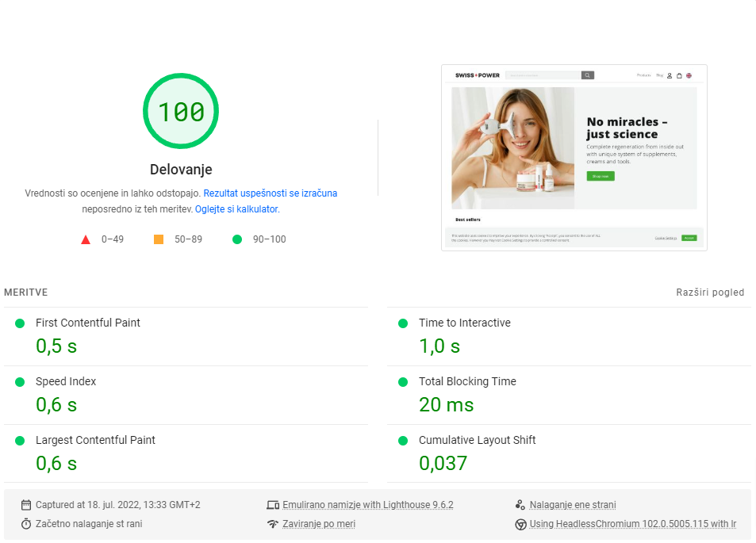The width and height of the screenshot is (756, 543).
Task: Click the Chromium icon beside 'Using HeadlessChromium'
Action: (x=520, y=524)
